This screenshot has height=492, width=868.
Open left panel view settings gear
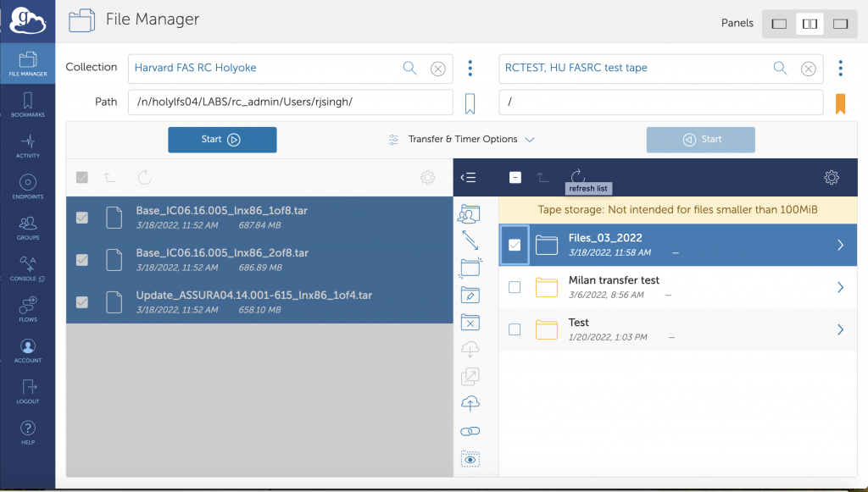[x=427, y=178]
